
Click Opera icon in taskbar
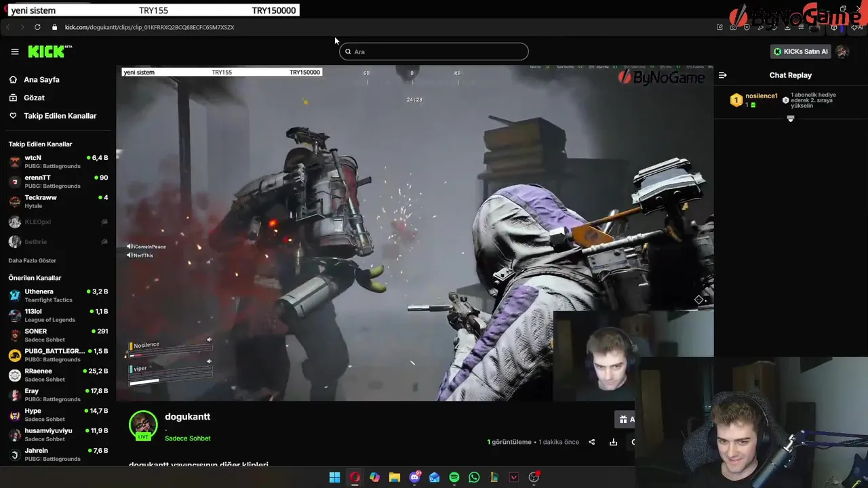tap(355, 477)
